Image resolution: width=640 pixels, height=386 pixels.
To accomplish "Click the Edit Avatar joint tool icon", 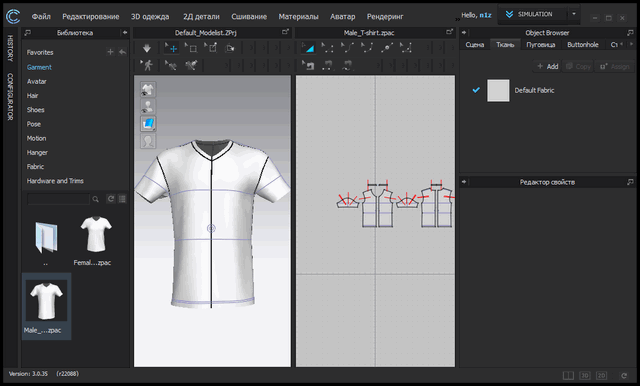I will pos(171,65).
